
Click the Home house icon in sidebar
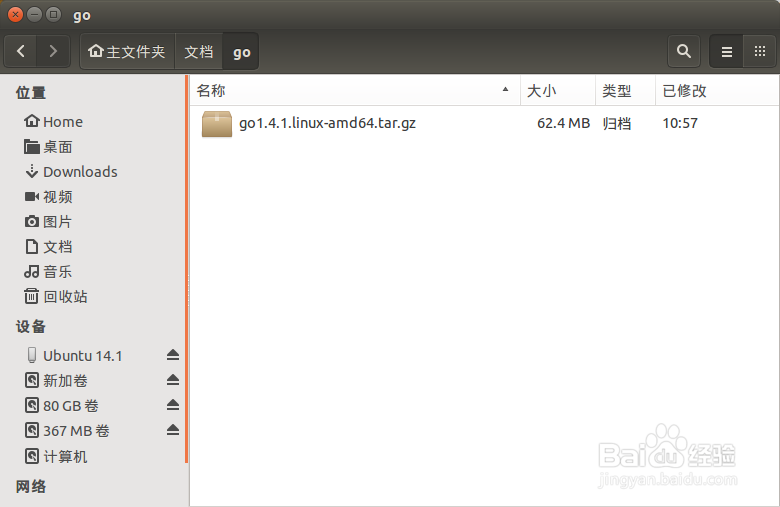32,120
